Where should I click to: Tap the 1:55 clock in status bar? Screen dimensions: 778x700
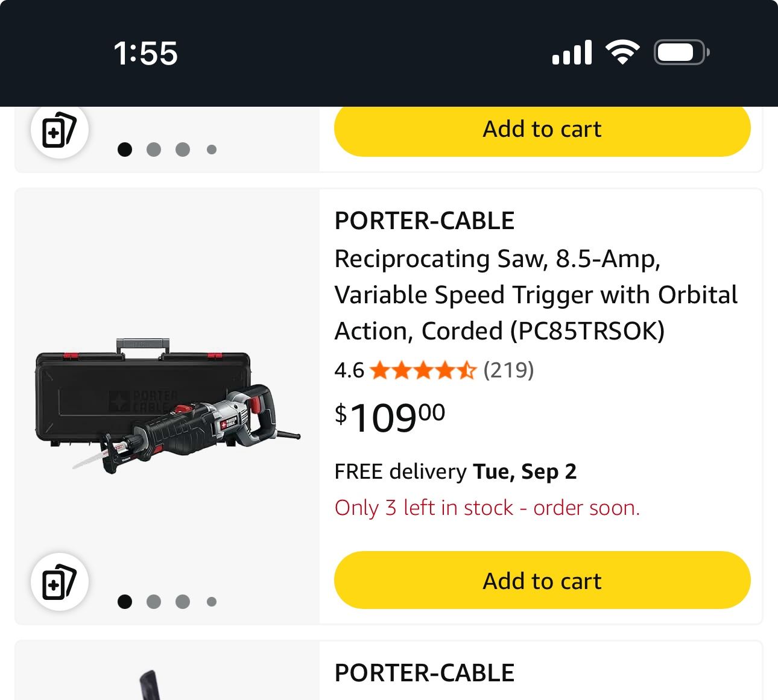pyautogui.click(x=145, y=53)
